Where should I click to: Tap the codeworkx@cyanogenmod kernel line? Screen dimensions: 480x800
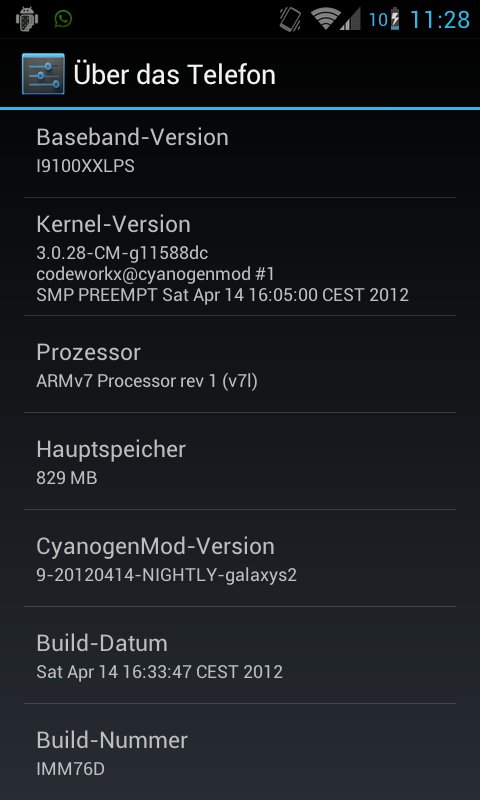click(156, 274)
